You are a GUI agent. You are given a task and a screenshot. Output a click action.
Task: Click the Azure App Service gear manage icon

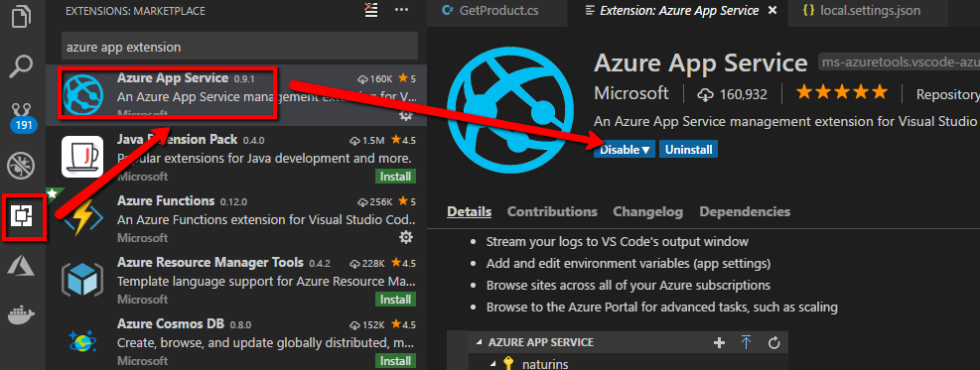click(x=406, y=115)
